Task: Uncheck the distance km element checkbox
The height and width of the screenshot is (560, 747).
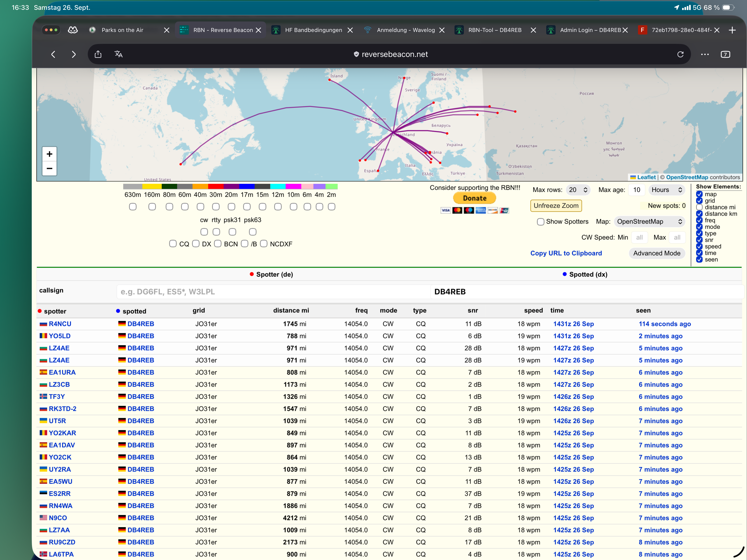Action: (699, 214)
